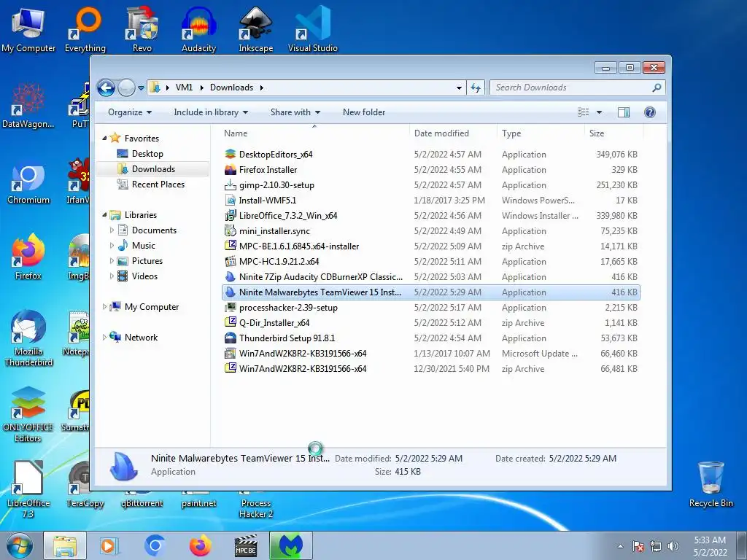Select the Thunderbird Setup 91.8.1 file
This screenshot has height=560, width=747.
click(x=430, y=338)
